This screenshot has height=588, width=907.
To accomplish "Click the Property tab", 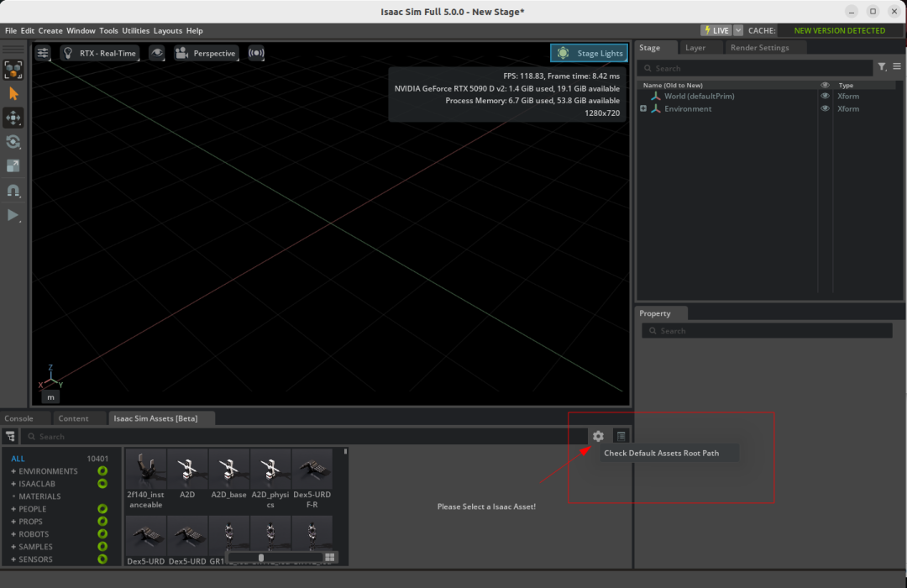I will tap(655, 313).
